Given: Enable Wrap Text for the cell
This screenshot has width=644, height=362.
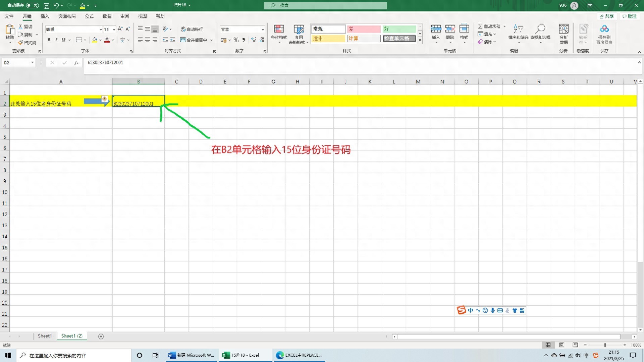Looking at the screenshot, I should [x=192, y=29].
